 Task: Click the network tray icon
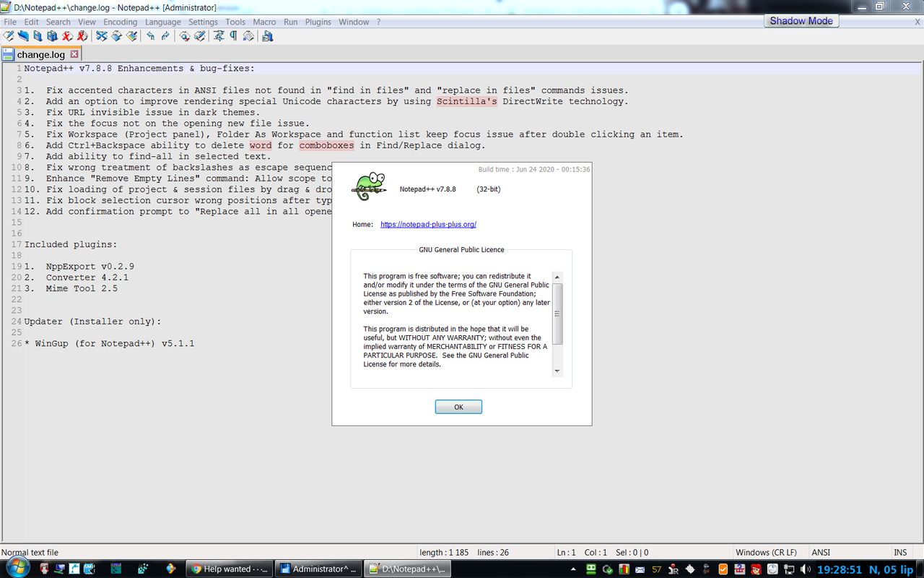tap(789, 569)
